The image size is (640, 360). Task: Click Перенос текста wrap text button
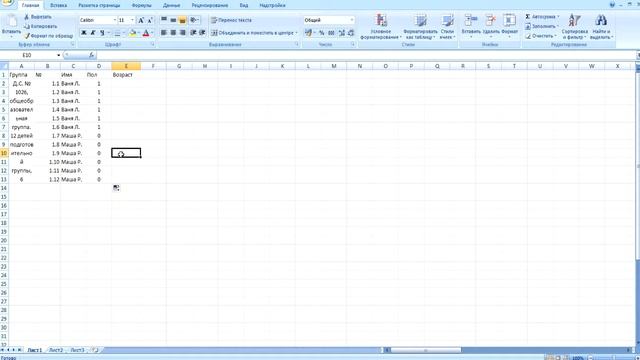click(231, 20)
